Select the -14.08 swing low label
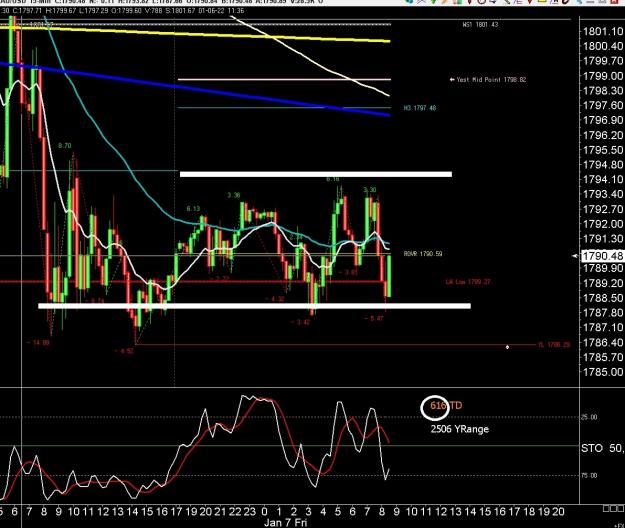 [x=38, y=343]
